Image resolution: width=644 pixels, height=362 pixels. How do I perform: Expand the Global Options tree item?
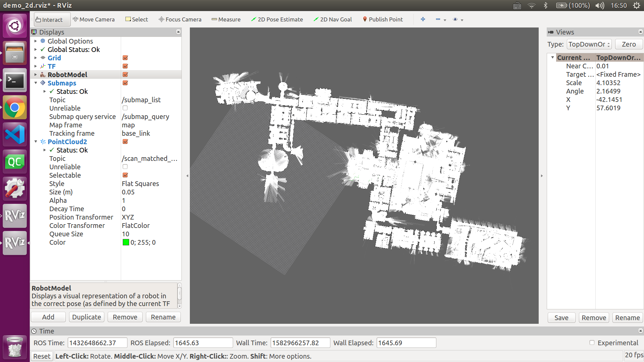pos(36,41)
